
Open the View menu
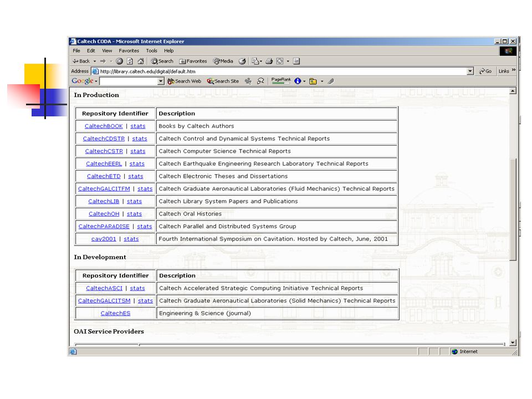107,50
